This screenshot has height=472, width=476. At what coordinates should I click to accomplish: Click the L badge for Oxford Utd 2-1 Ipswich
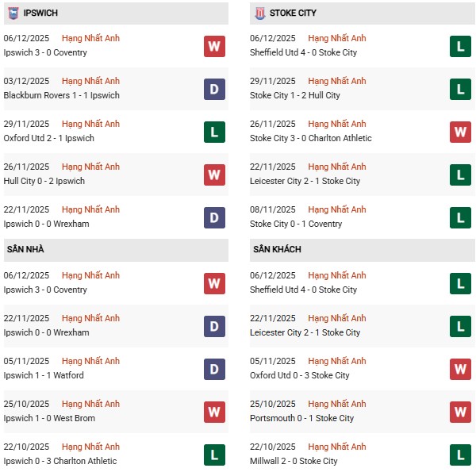tap(214, 132)
